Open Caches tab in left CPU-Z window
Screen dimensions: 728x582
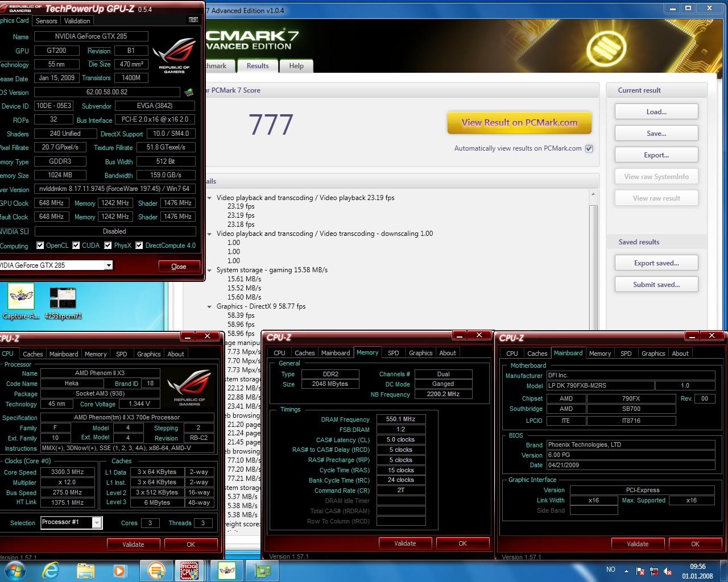[x=33, y=354]
